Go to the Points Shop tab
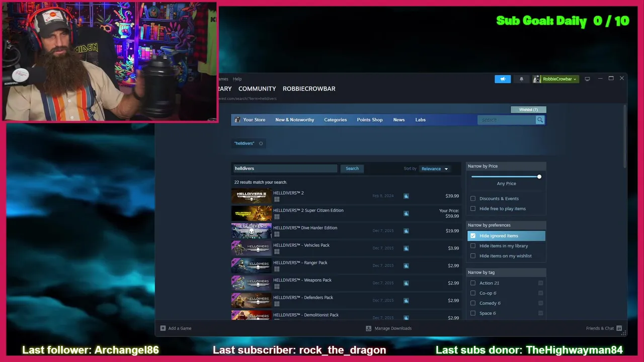The image size is (644, 362). click(x=370, y=120)
